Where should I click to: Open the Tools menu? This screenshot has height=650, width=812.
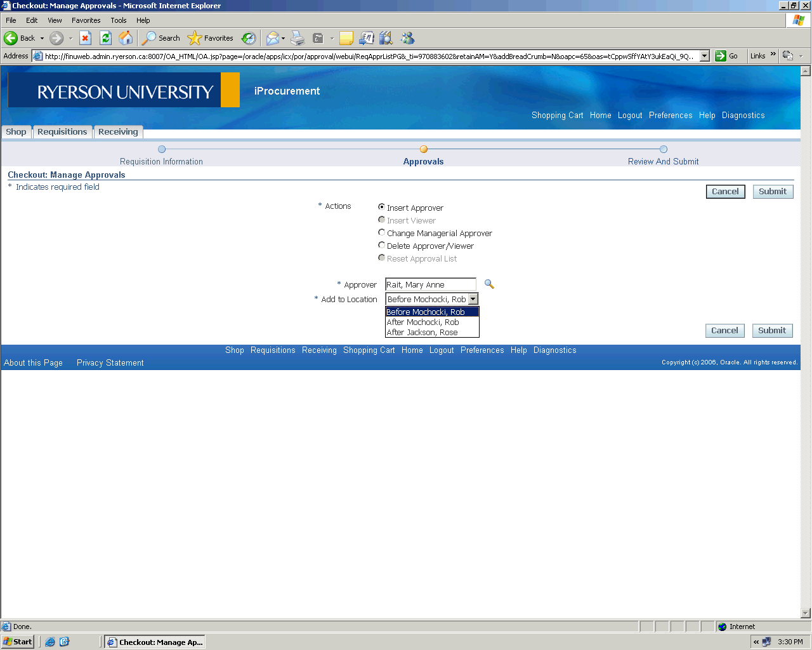click(x=119, y=20)
